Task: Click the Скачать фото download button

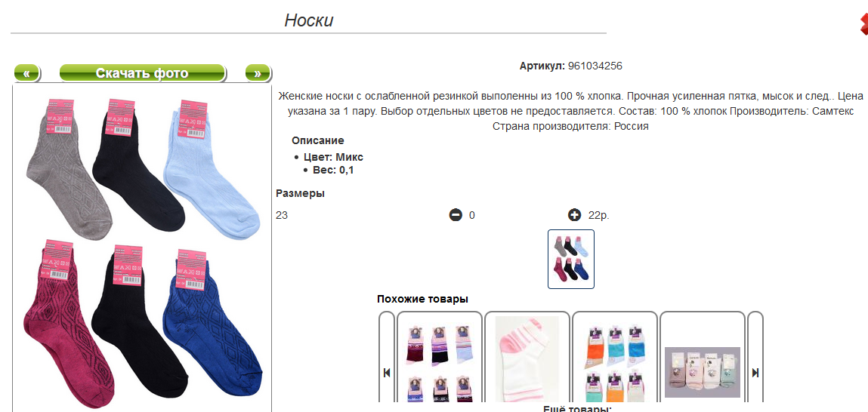Action: pyautogui.click(x=142, y=73)
